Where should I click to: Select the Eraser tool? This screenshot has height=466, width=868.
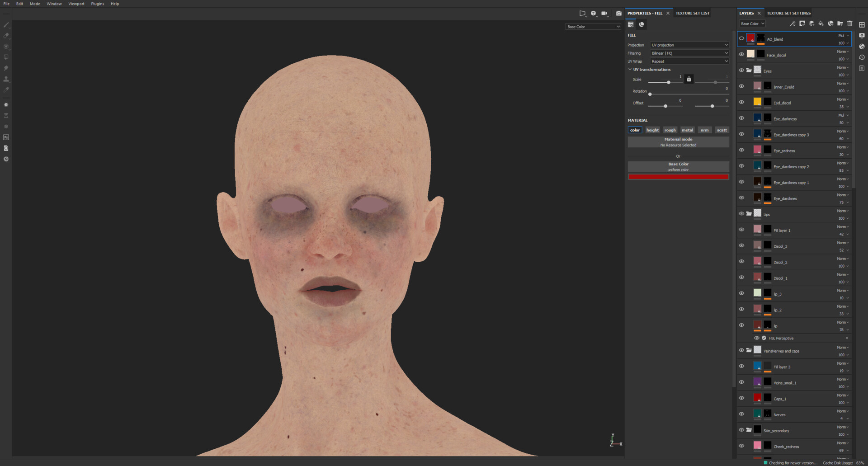6,36
